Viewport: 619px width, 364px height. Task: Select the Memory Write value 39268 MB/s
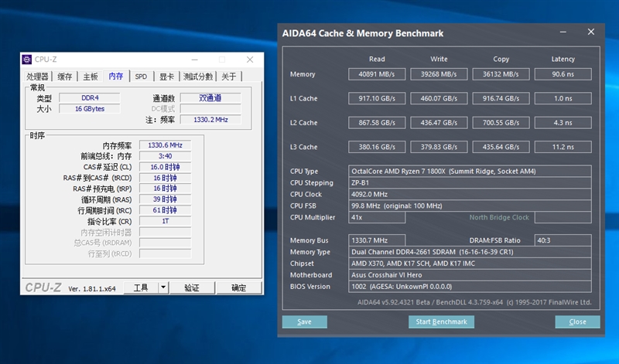[x=439, y=74]
